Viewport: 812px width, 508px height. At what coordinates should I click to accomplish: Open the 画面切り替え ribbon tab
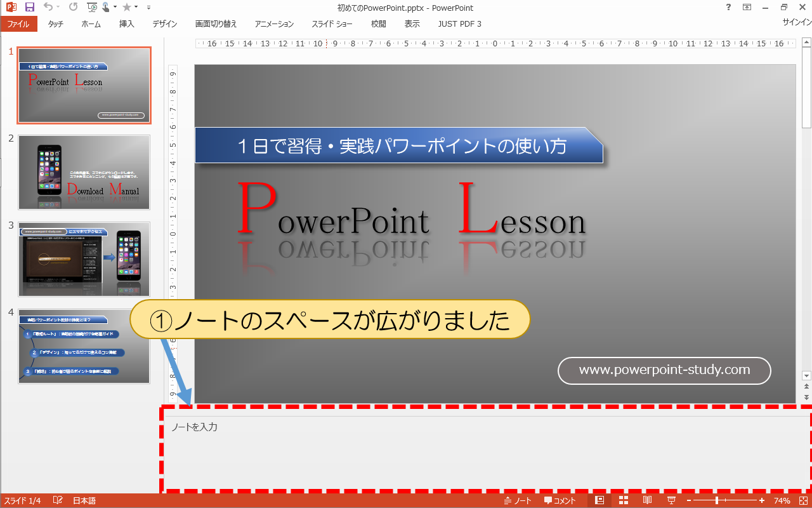[x=216, y=24]
